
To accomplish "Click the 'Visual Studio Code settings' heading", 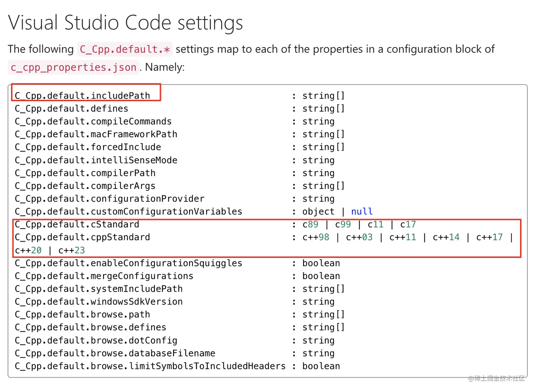I will coord(126,23).
